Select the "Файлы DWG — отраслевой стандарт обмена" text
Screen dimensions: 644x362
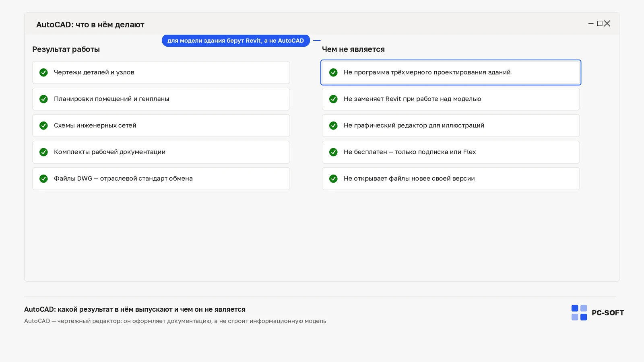pos(123,179)
